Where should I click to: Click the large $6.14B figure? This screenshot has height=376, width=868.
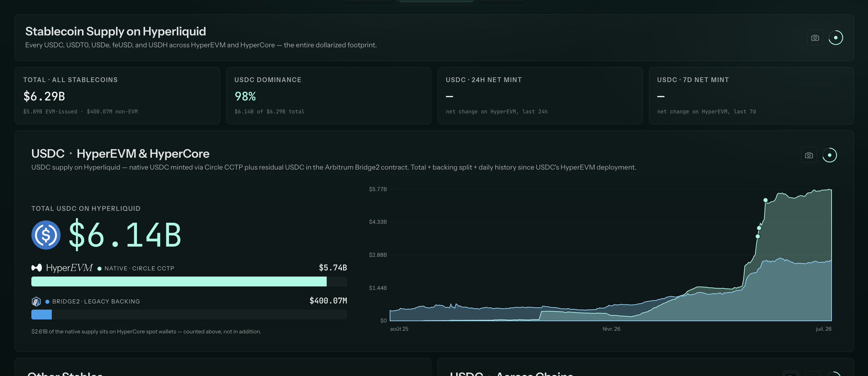tap(125, 235)
